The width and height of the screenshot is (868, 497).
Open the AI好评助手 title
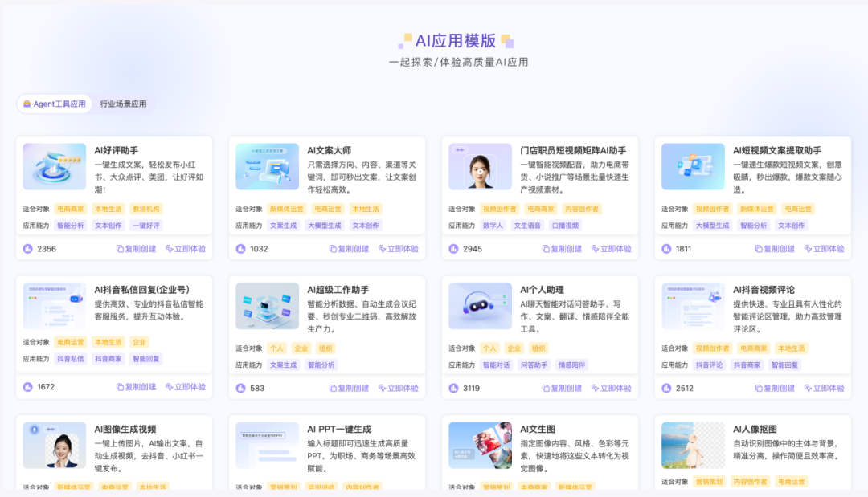pyautogui.click(x=117, y=150)
